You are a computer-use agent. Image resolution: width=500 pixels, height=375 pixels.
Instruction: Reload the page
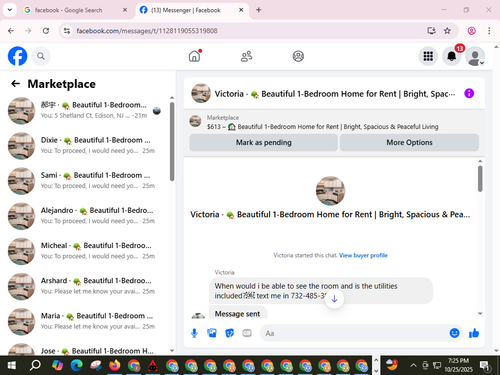46,31
